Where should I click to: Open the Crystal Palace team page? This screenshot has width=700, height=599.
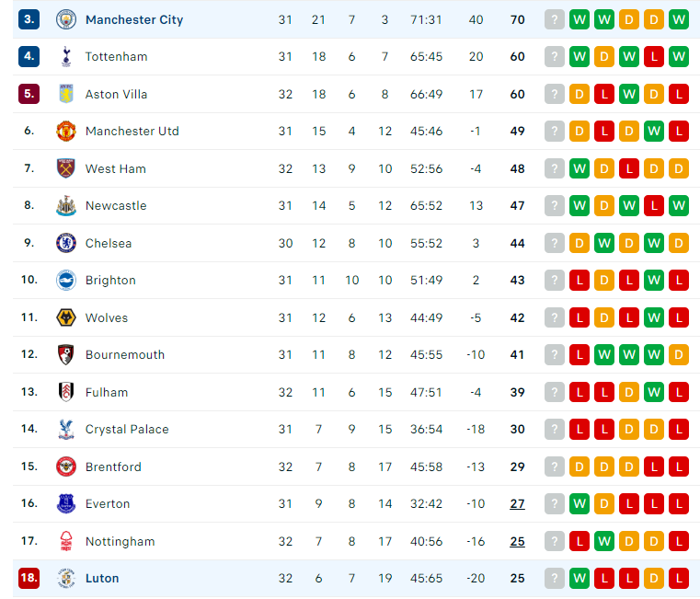[x=127, y=430]
